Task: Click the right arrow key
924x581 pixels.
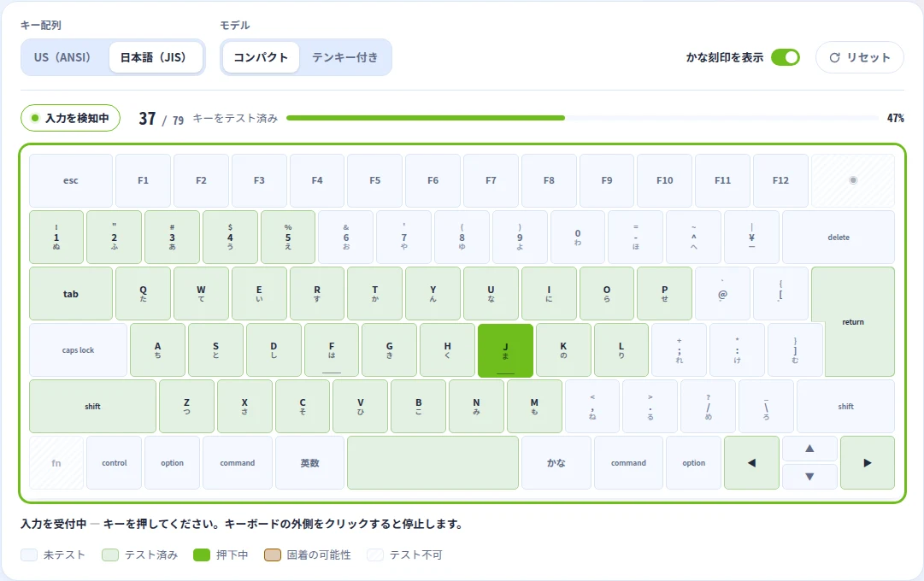Action: (868, 462)
